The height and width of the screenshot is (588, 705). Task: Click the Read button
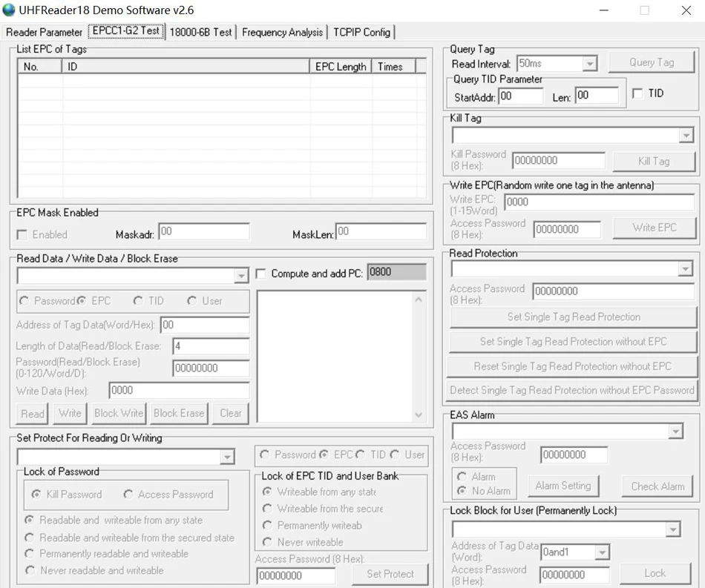[33, 414]
